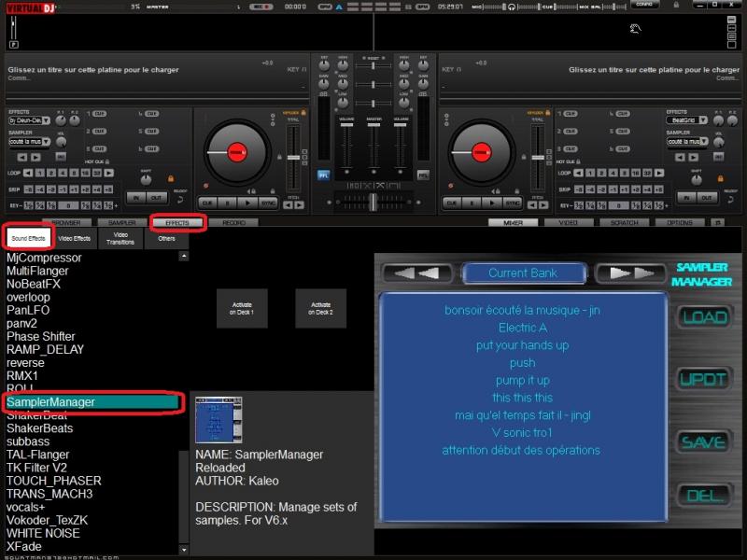Toggle left deck PFL headphone cue
Viewport: 747px width, 560px height.
coord(324,175)
